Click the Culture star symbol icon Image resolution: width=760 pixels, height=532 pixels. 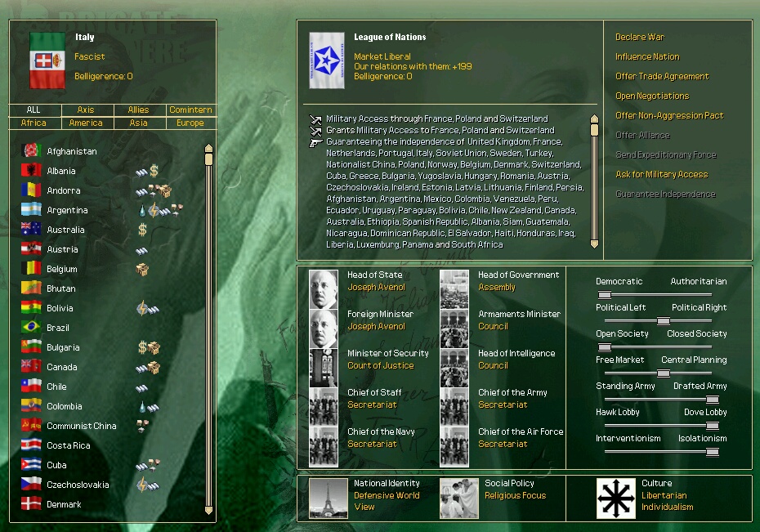click(616, 498)
